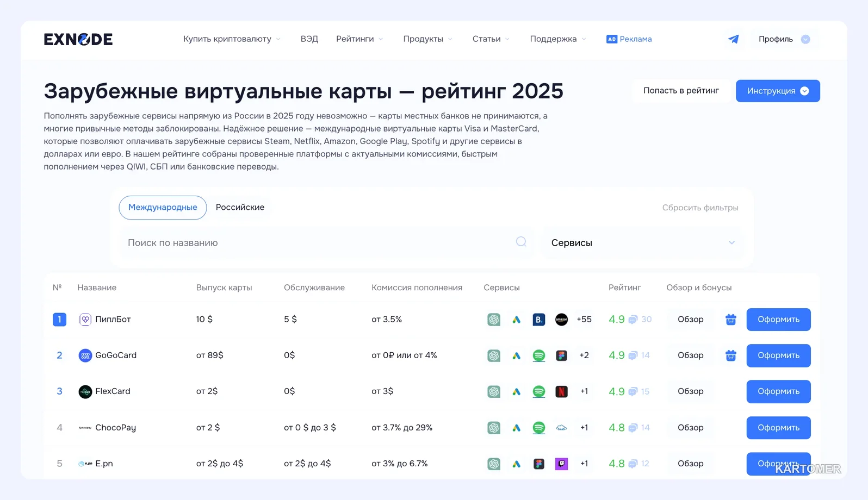Open the Сервисы filter dropdown
Viewport: 868px width, 500px height.
[x=643, y=243]
